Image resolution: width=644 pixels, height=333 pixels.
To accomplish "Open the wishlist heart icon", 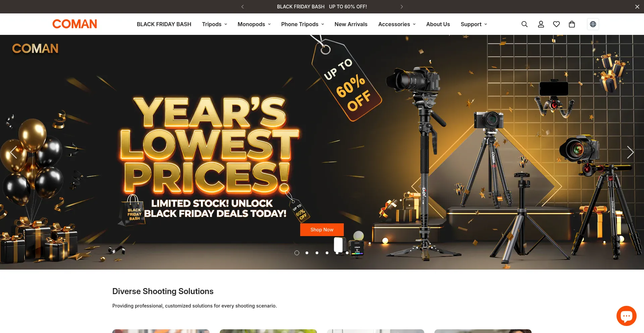I will click(x=556, y=24).
